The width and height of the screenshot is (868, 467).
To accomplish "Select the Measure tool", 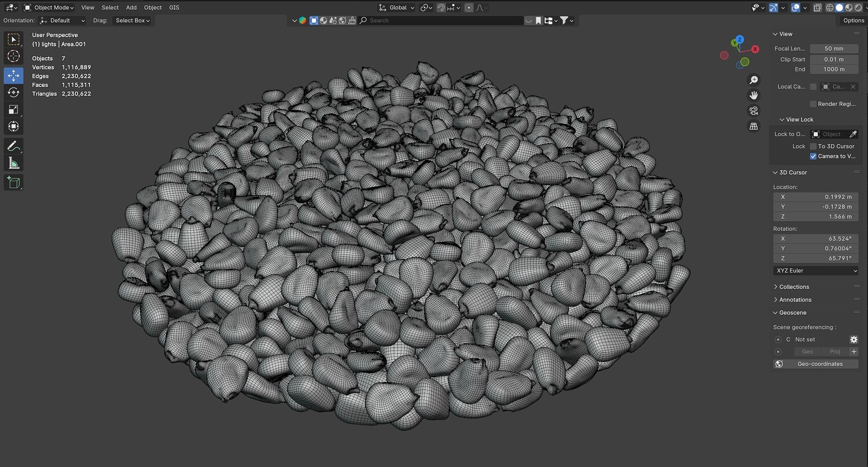I will pyautogui.click(x=13, y=163).
